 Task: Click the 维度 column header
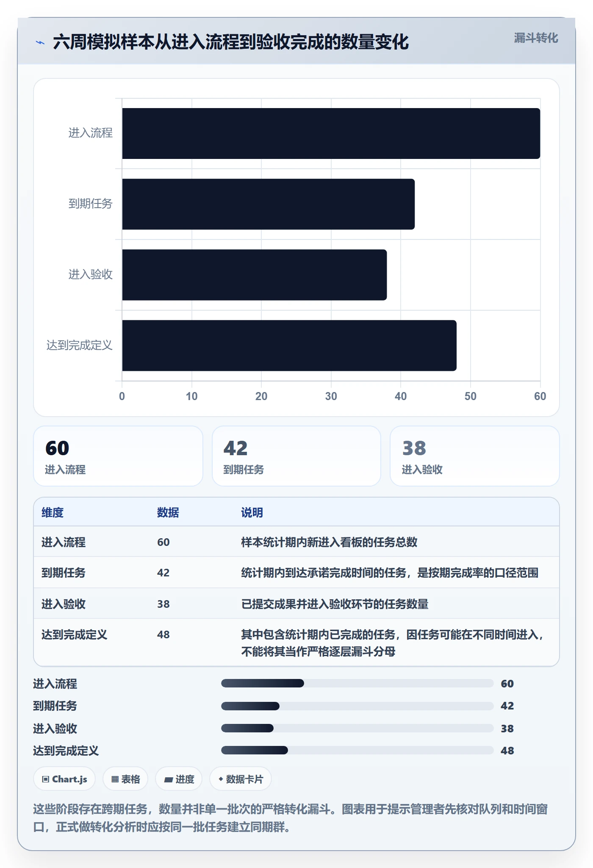point(53,512)
